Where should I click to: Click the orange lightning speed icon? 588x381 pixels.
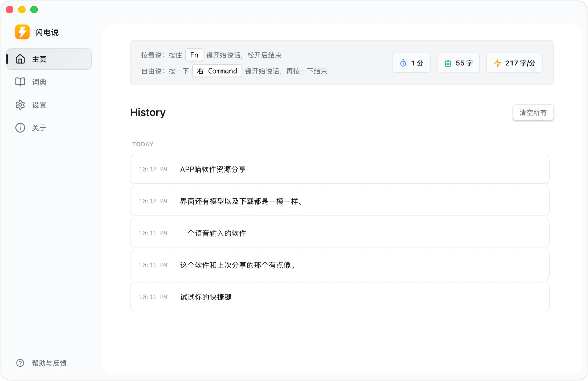pos(497,63)
